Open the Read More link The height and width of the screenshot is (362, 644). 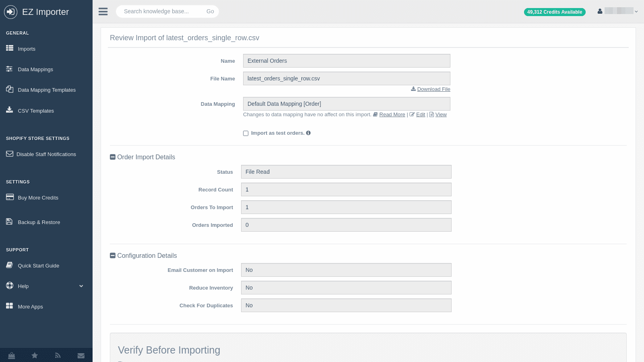[392, 115]
